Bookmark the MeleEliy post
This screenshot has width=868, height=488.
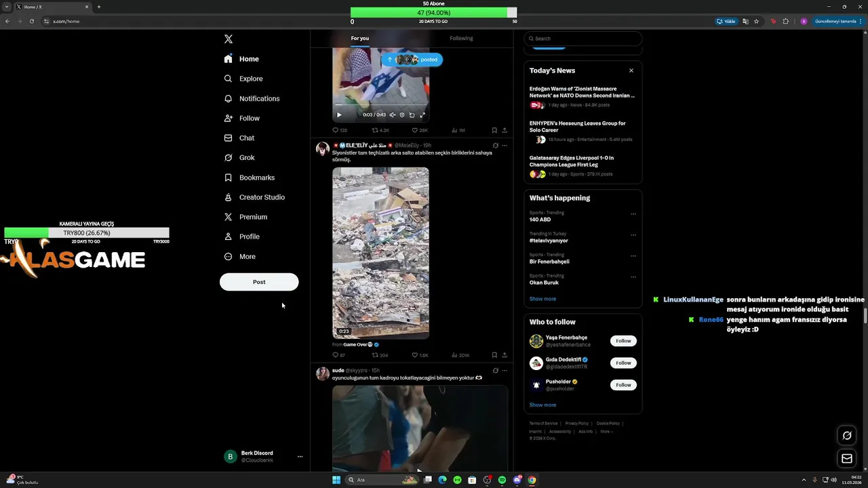tap(494, 355)
